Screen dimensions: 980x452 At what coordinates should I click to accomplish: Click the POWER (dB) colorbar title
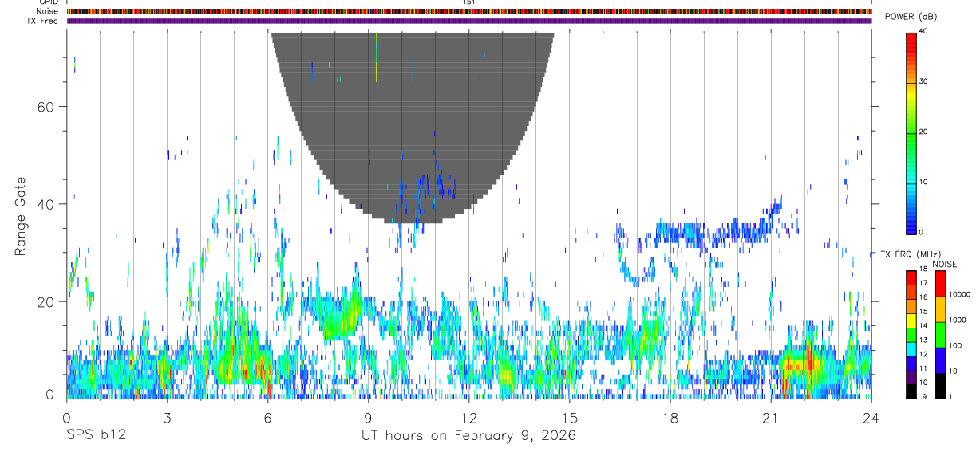tap(911, 17)
